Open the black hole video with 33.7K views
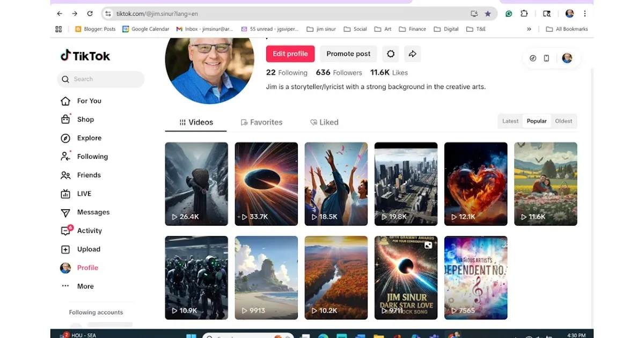Screen dimensions: 644x338 coord(266,183)
